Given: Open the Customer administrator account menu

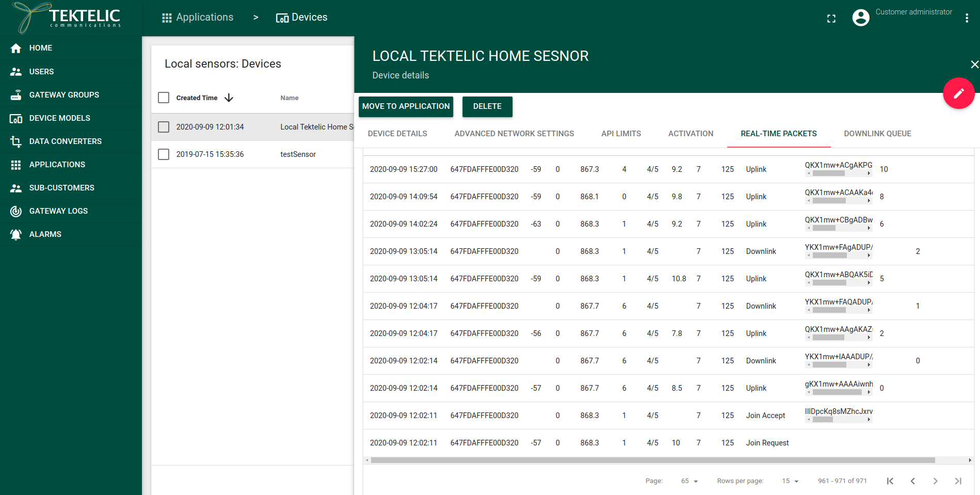Looking at the screenshot, I should (x=861, y=17).
